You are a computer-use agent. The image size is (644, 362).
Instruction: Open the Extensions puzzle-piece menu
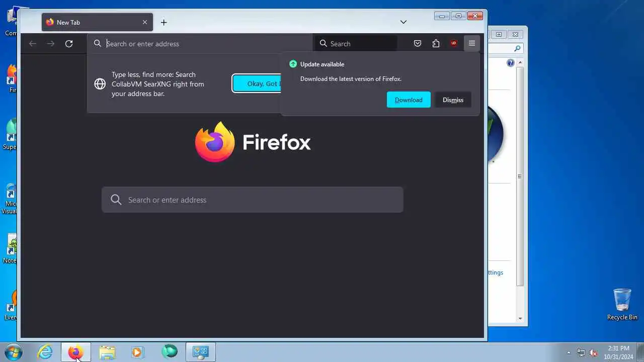(x=436, y=43)
